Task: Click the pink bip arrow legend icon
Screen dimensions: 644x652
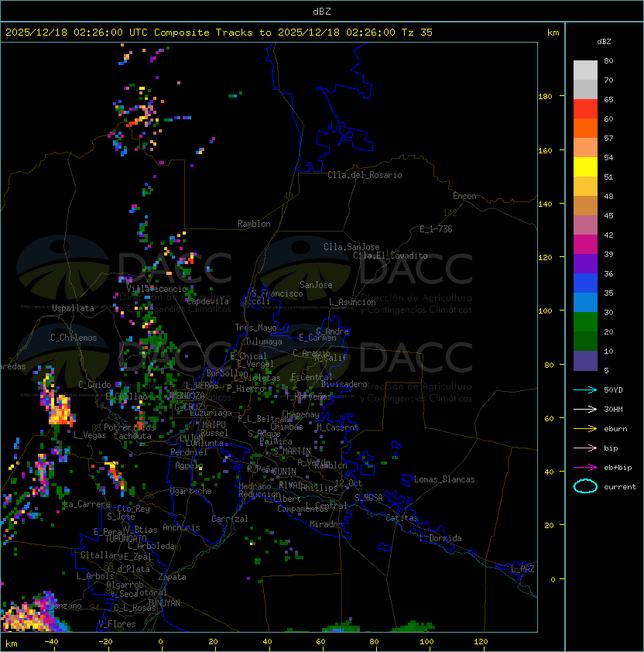Action: coord(585,448)
